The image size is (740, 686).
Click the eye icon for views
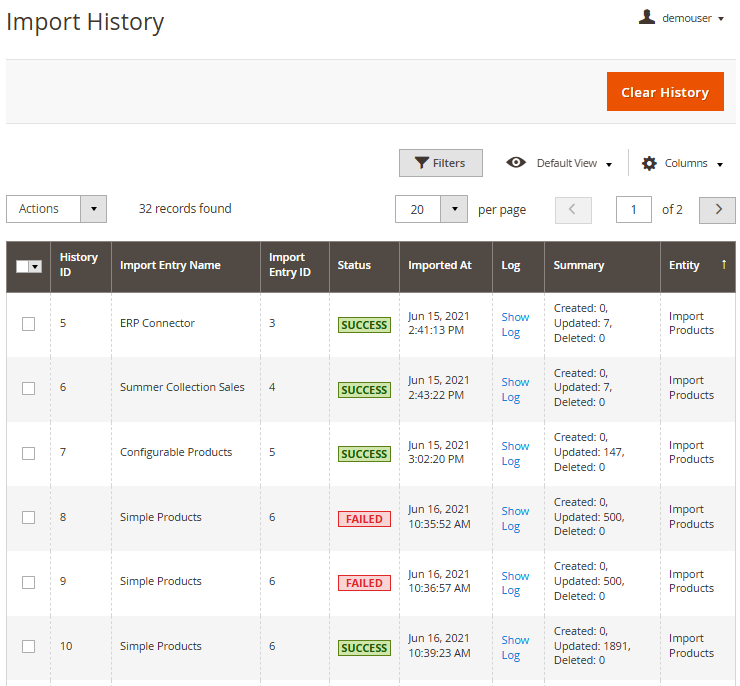pos(516,163)
